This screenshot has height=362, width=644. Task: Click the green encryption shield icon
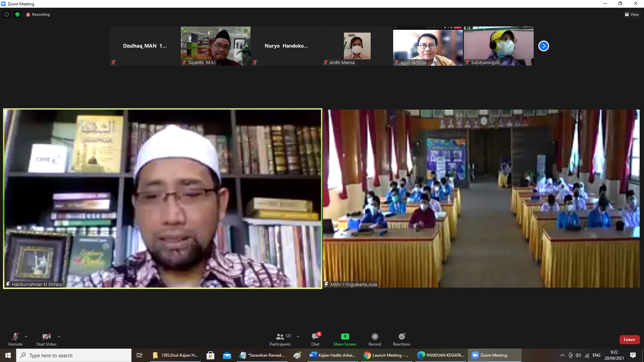(x=17, y=14)
